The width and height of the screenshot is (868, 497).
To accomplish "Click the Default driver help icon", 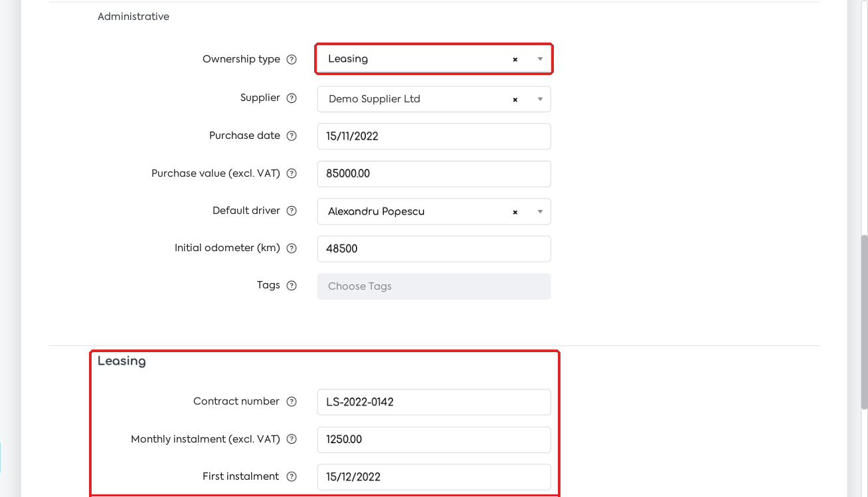I will tap(292, 211).
